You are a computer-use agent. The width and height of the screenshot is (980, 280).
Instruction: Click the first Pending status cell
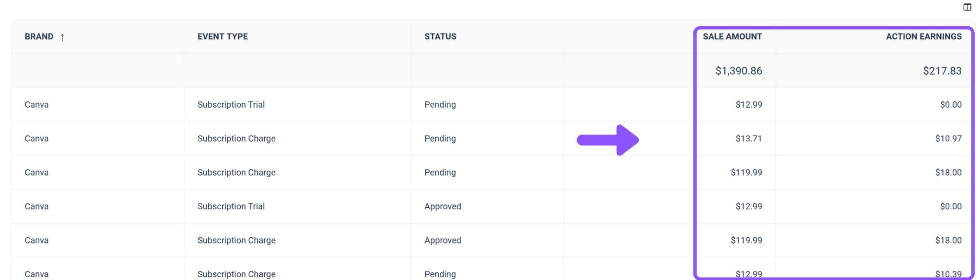[x=440, y=104]
